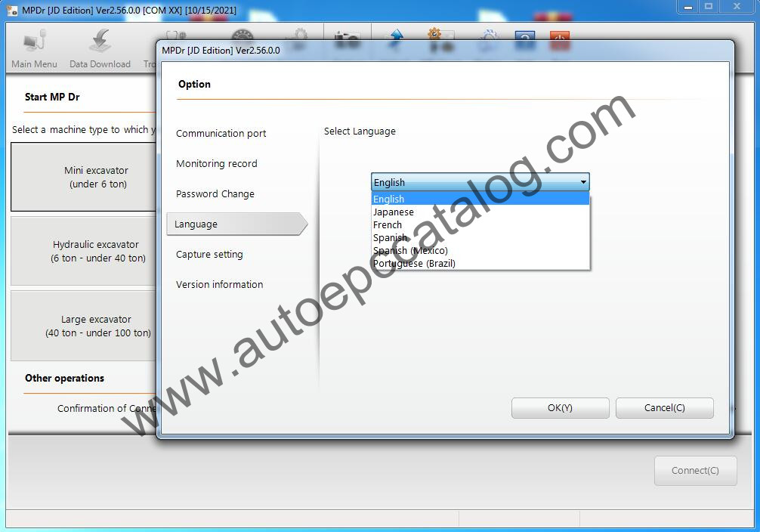Click the 'Select Language' label
This screenshot has width=760, height=532.
pos(360,131)
